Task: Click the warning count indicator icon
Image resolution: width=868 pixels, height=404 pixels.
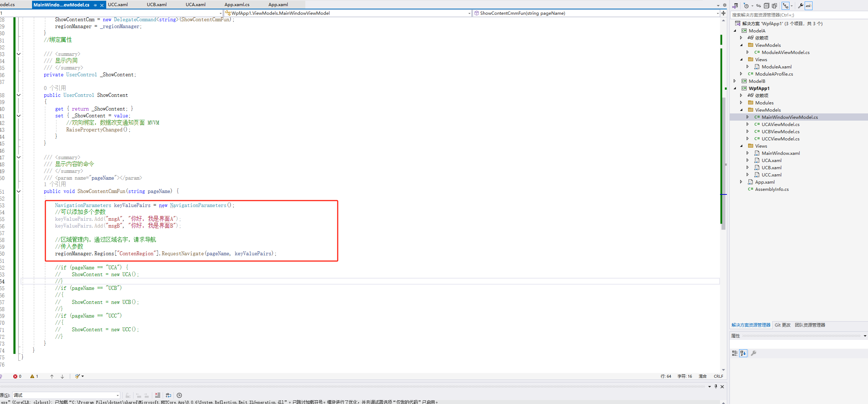Action: pos(32,376)
